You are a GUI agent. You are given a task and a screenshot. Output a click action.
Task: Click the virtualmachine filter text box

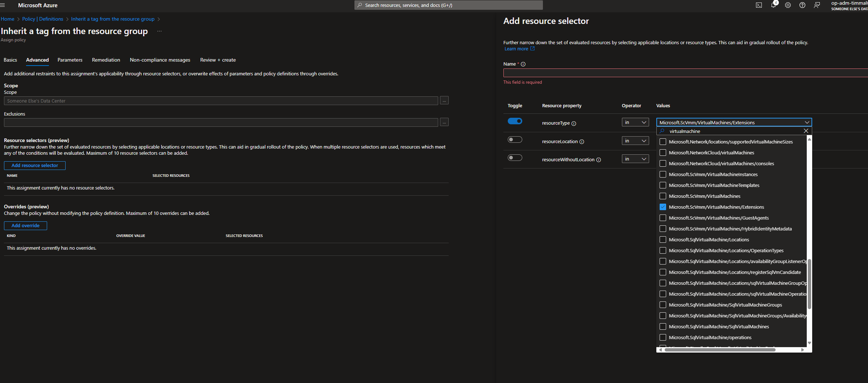[x=734, y=131]
